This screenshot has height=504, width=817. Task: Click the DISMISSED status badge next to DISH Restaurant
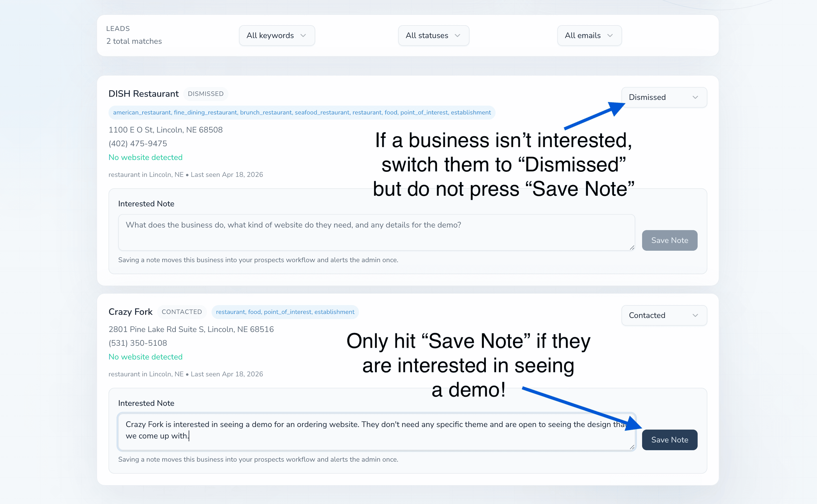click(x=206, y=94)
